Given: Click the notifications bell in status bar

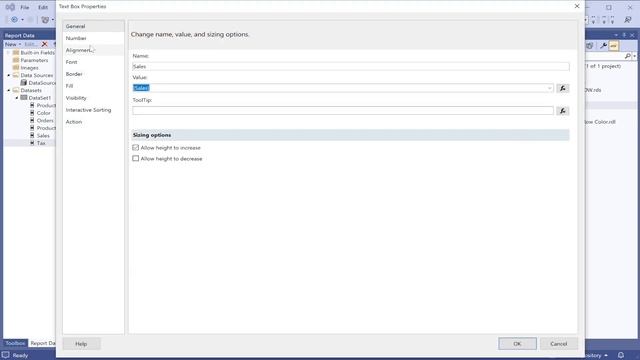Looking at the screenshot, I should coord(621,356).
